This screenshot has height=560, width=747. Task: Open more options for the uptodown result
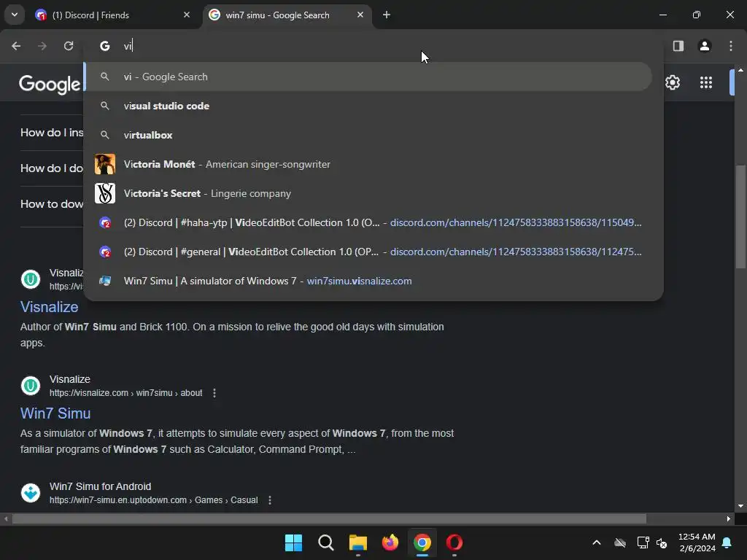tap(270, 500)
